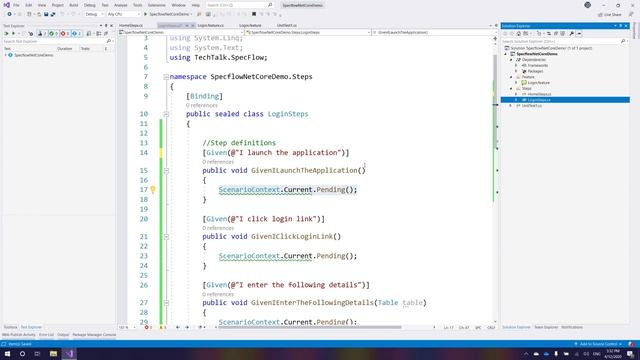The height and width of the screenshot is (360, 640).
Task: Collapse the namespace SpecflowNetCoreDemo.Steps code block
Action: pyautogui.click(x=166, y=77)
